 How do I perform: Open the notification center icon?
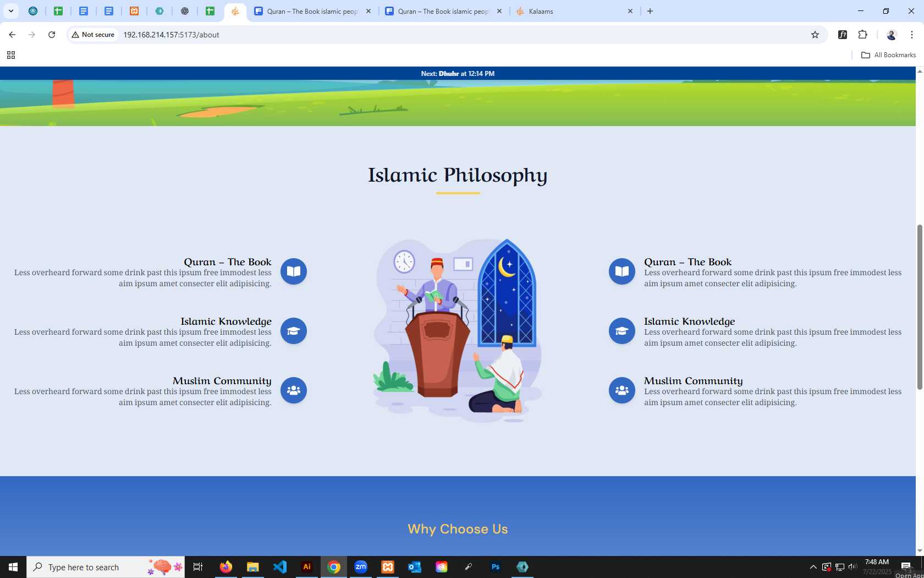906,567
